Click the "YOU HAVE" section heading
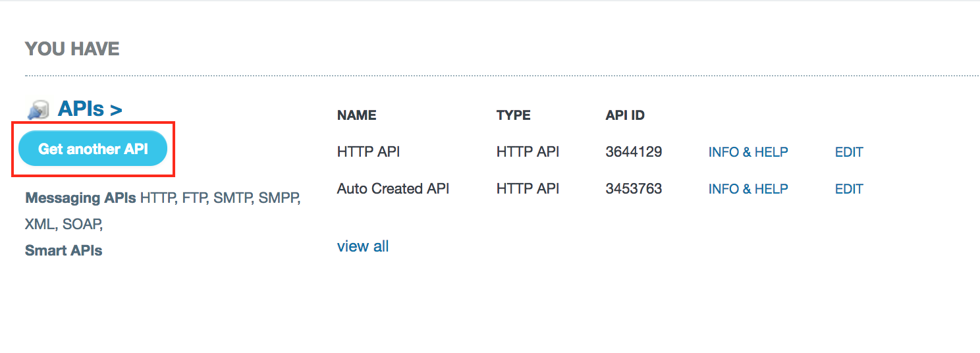The height and width of the screenshot is (353, 980). 72,49
